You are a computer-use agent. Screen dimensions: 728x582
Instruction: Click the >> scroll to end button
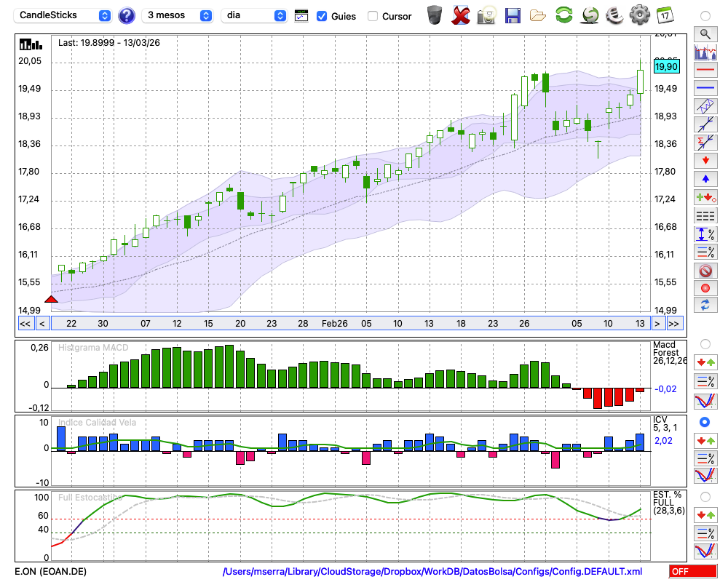coord(674,324)
